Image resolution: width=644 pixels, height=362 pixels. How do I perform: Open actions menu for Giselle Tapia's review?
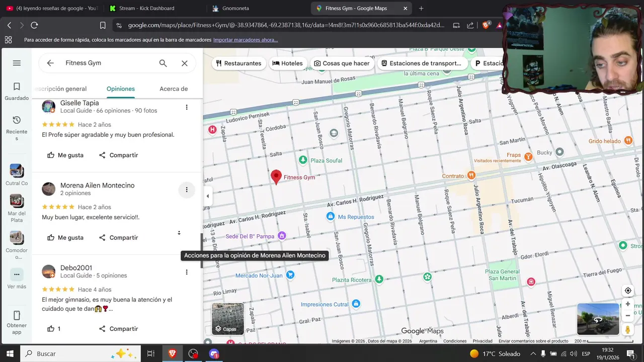[x=187, y=107]
